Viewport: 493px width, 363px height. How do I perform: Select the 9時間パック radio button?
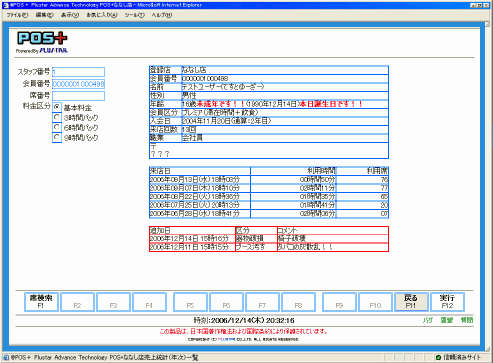(x=57, y=137)
